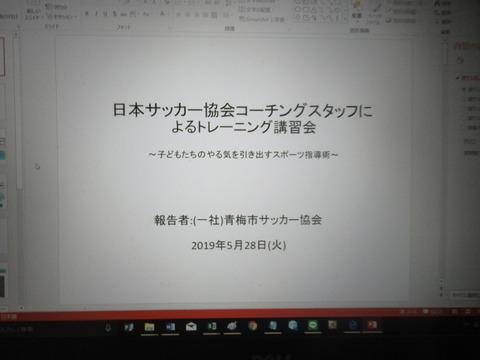Apply text shadow with the S button
The image size is (480, 360).
pos(114,14)
